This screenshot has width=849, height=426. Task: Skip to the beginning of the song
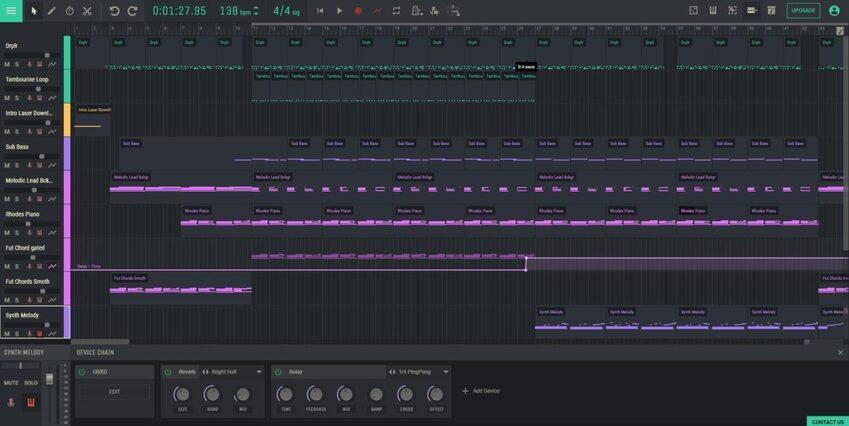coord(320,10)
